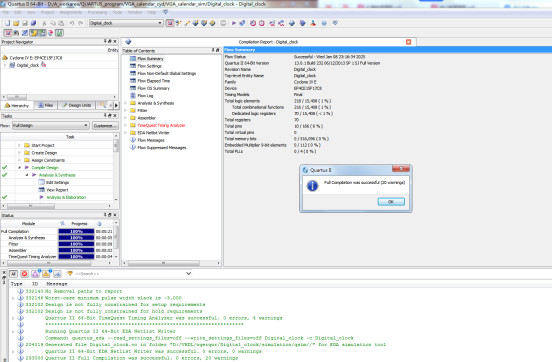552x362 pixels.
Task: Click the Fitter progress bar
Action: pos(76,244)
